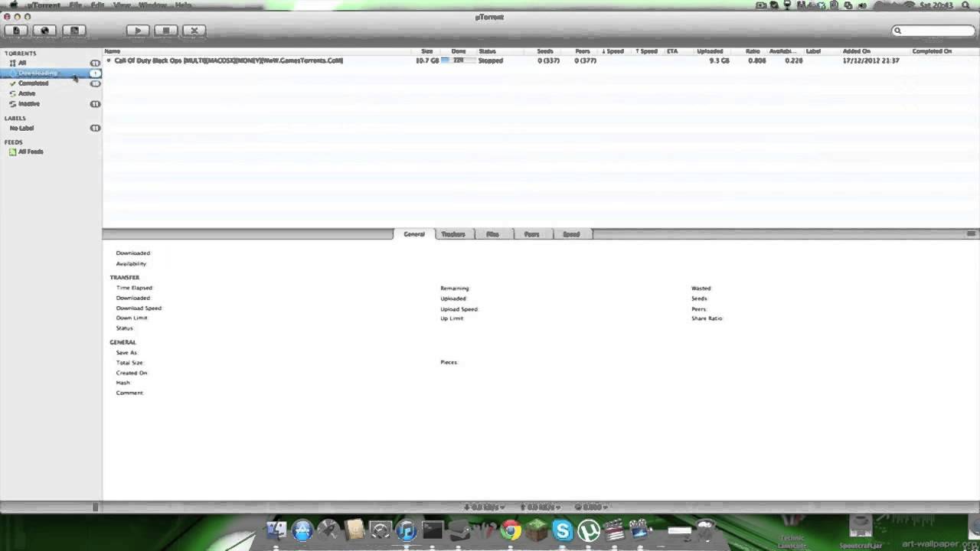Launch Google Chrome from the Dock
980x551 pixels.
click(x=511, y=530)
